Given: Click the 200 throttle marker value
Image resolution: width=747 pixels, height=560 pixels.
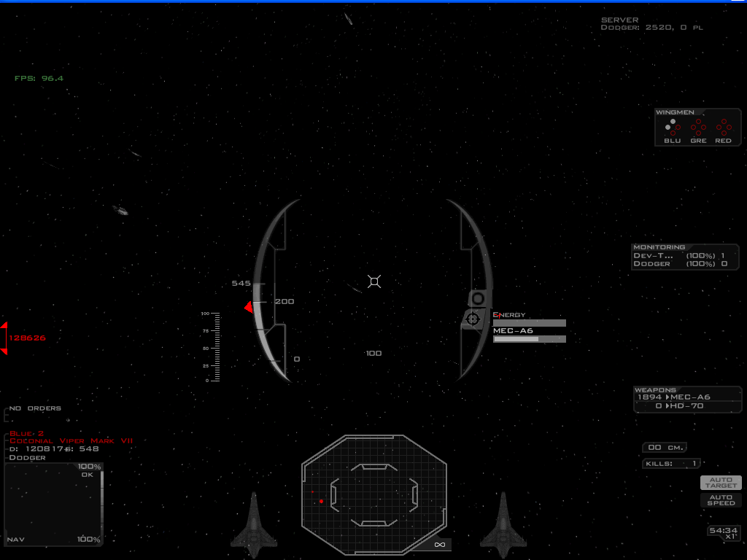Looking at the screenshot, I should 285,301.
